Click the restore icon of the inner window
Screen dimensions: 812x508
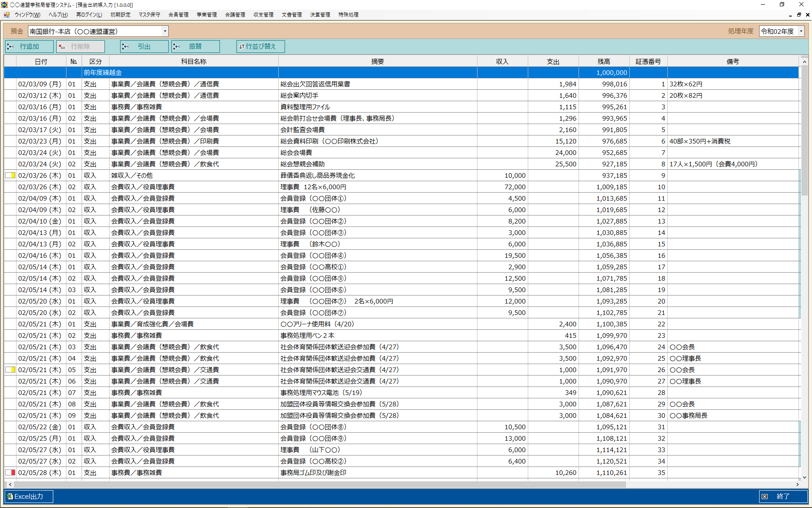[x=799, y=15]
